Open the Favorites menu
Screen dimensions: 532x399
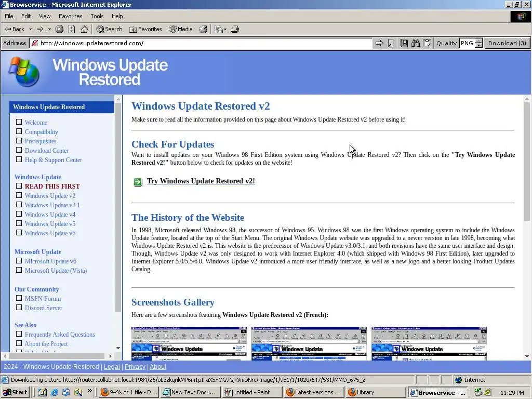tap(70, 16)
